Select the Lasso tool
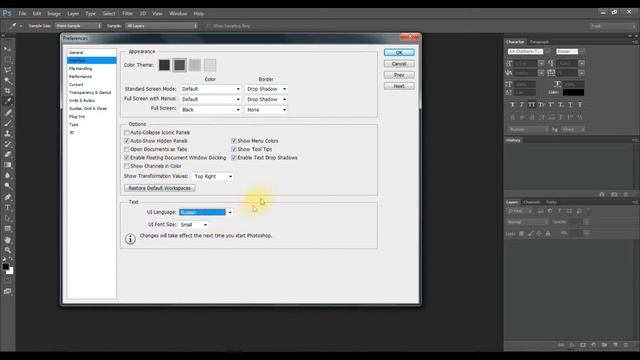The width and height of the screenshot is (640, 360). (8, 70)
